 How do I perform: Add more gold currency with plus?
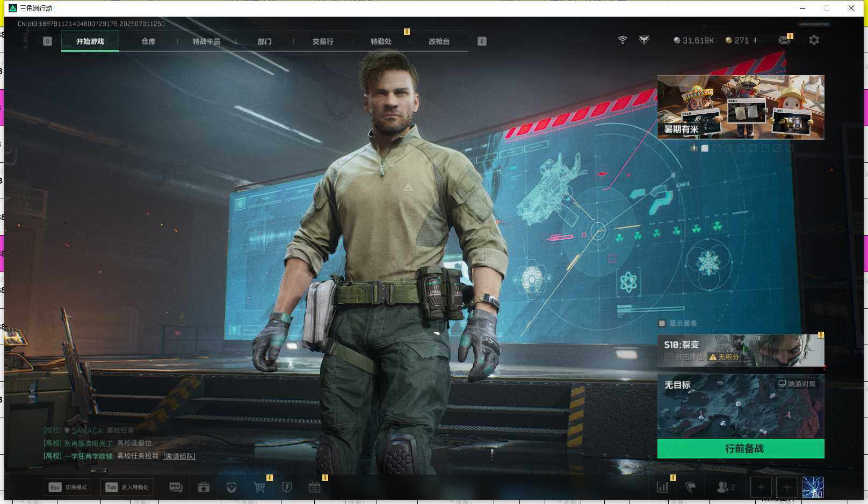tap(755, 40)
